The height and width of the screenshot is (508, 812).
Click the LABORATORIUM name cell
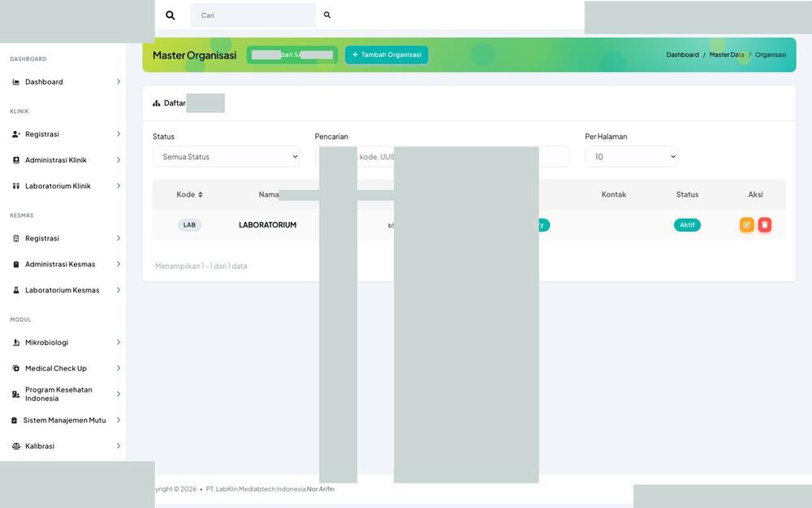(267, 225)
